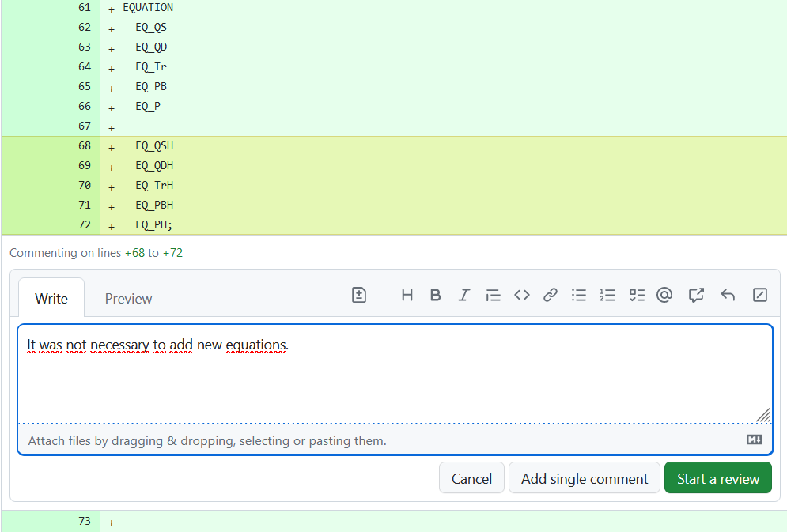Insert a quote block
The image size is (787, 532).
click(x=493, y=295)
